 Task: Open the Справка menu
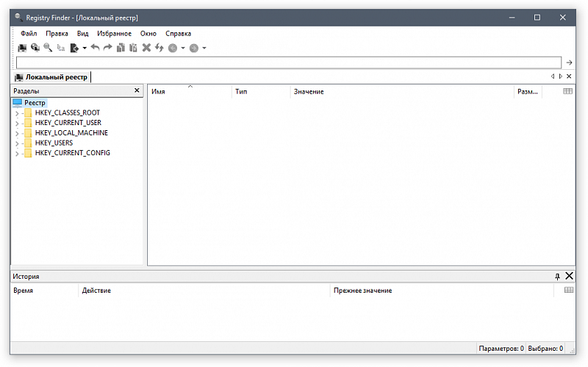pyautogui.click(x=178, y=33)
